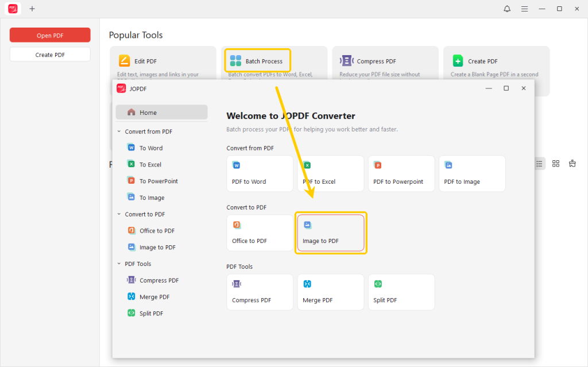Image resolution: width=588 pixels, height=367 pixels.
Task: Choose To Excel in sidebar
Action: click(x=150, y=164)
